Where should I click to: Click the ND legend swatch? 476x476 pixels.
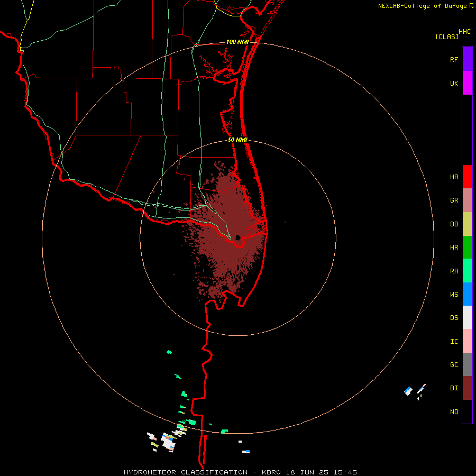[467, 411]
